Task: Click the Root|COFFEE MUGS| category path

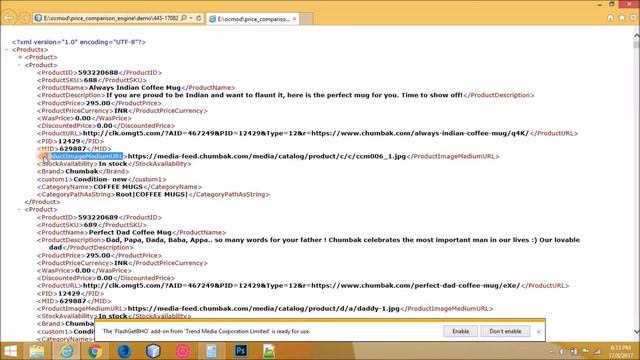Action: (152, 195)
